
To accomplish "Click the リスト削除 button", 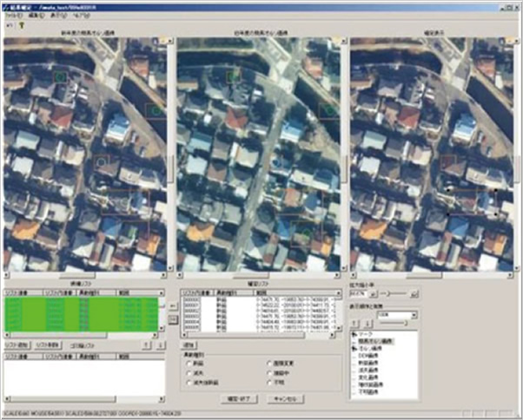I will click(49, 345).
